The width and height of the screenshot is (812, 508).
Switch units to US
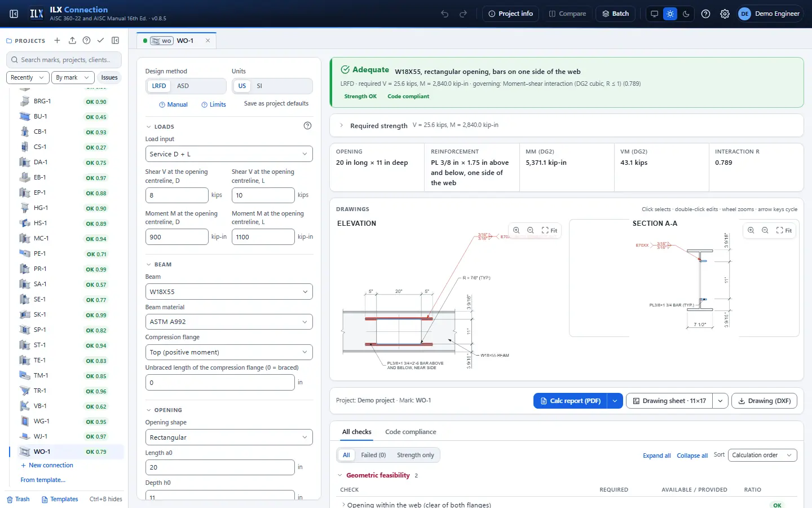[x=242, y=86]
